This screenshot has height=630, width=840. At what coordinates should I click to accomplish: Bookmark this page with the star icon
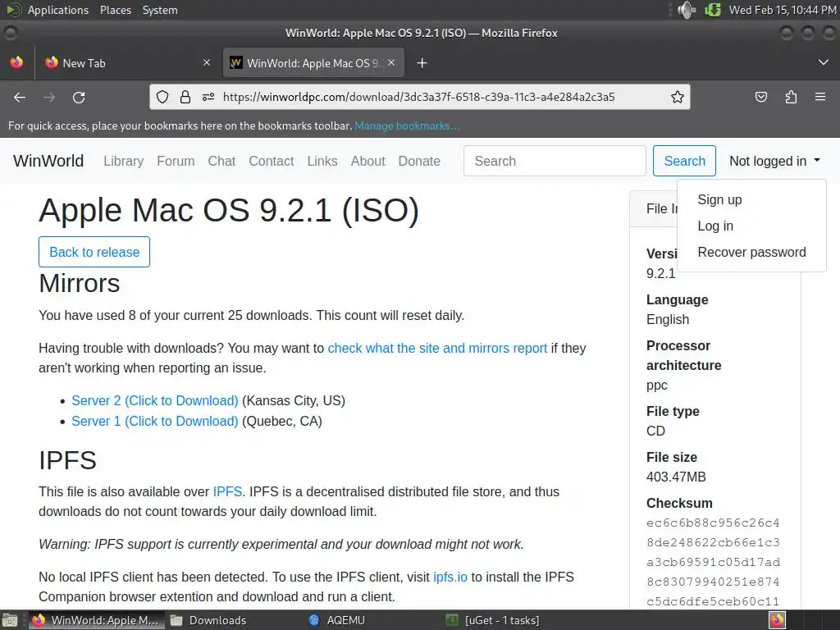(677, 97)
